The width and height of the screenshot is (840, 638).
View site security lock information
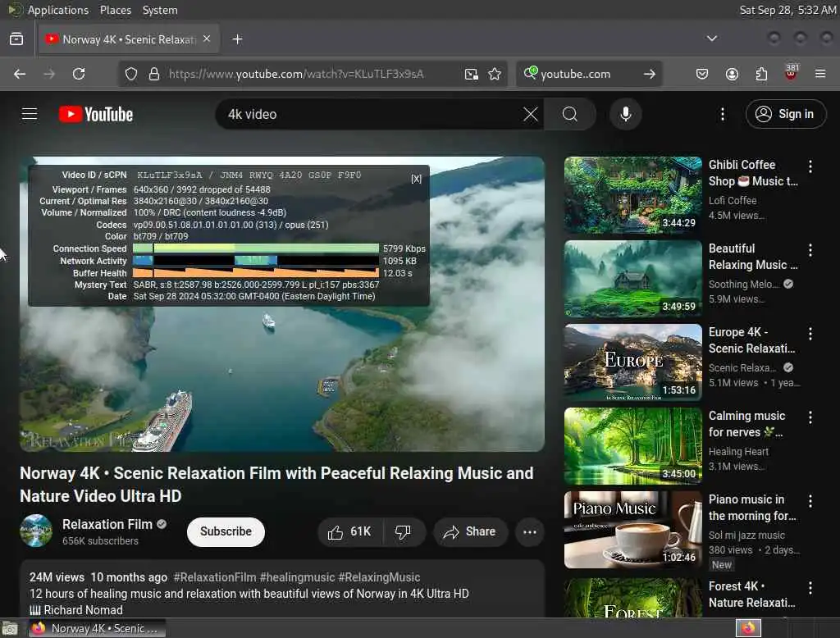(x=154, y=74)
